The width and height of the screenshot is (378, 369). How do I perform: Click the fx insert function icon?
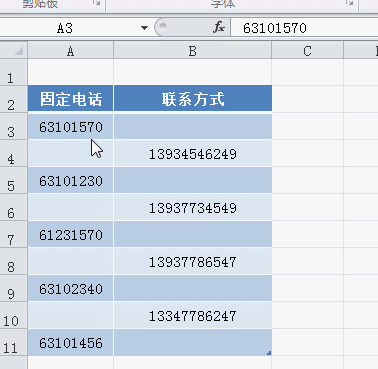(219, 27)
